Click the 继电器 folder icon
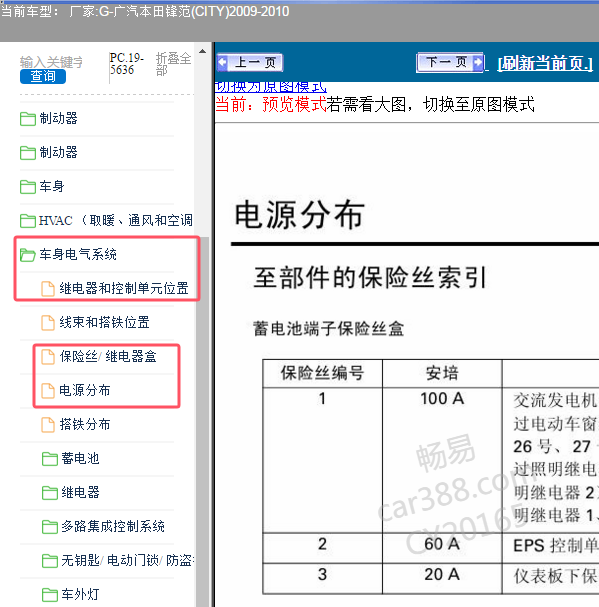The width and height of the screenshot is (599, 607). pyautogui.click(x=50, y=493)
